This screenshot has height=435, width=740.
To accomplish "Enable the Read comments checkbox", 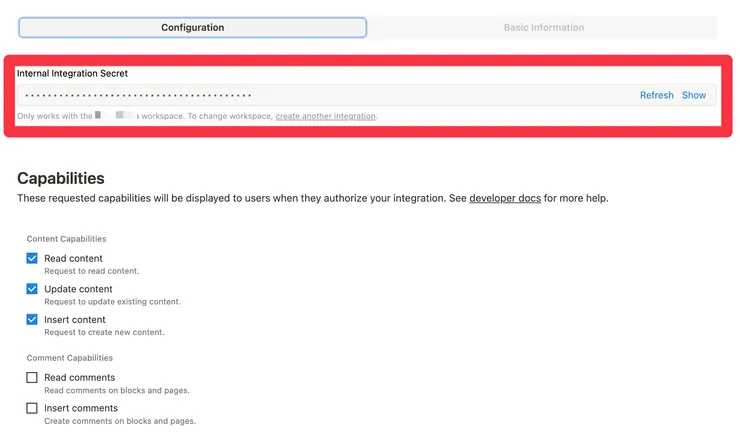I will [x=32, y=377].
